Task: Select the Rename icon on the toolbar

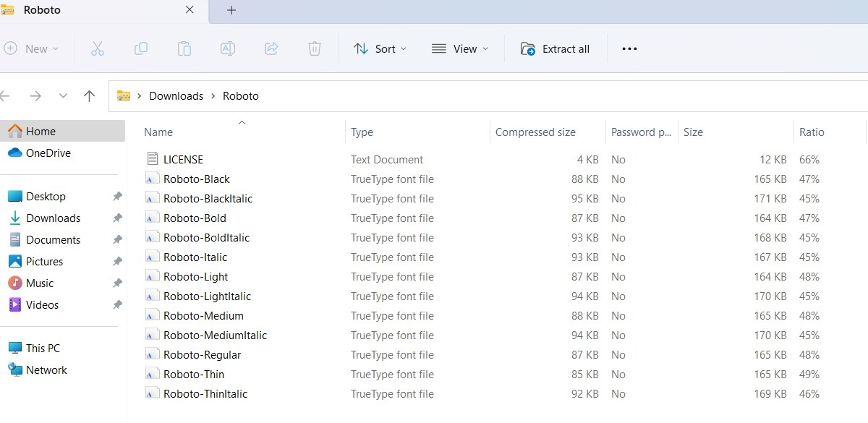Action: pos(227,48)
